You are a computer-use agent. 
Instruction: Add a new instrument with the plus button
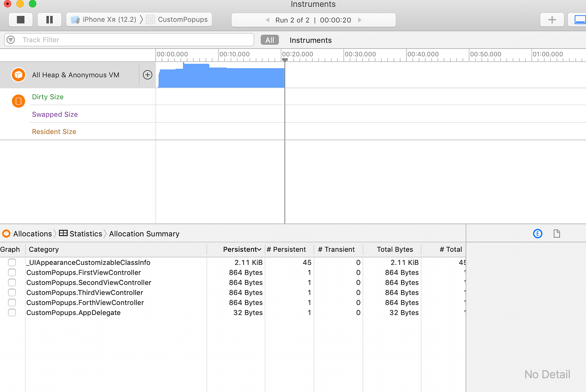click(552, 20)
